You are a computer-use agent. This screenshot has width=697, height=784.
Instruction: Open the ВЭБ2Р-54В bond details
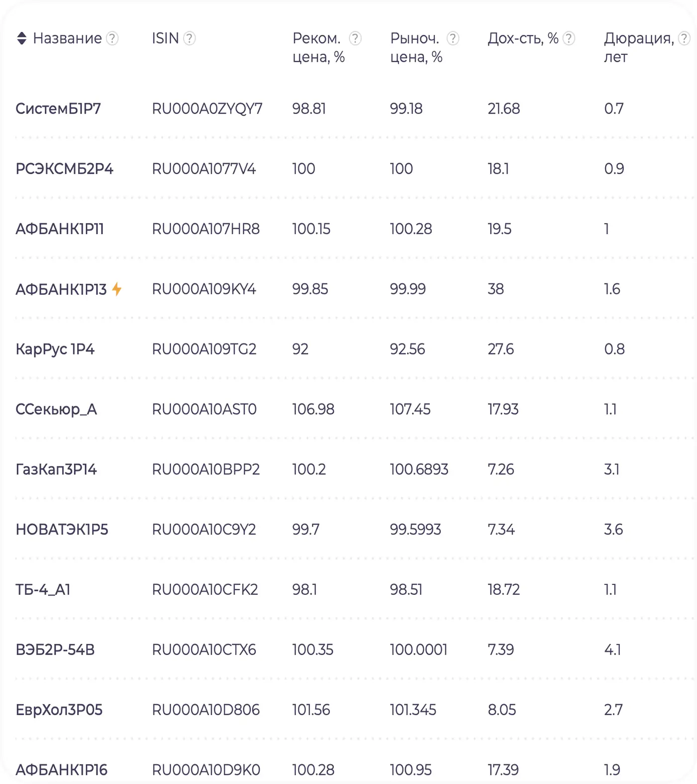pyautogui.click(x=55, y=650)
